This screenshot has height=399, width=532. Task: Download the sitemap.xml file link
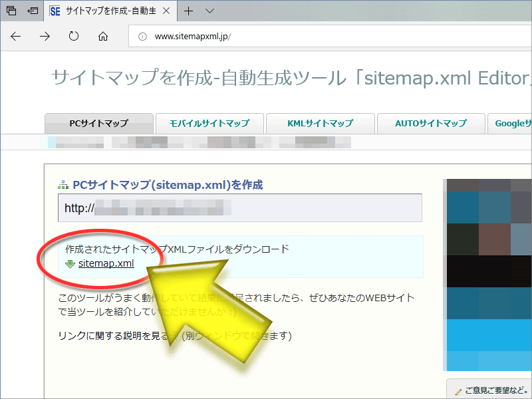[106, 263]
